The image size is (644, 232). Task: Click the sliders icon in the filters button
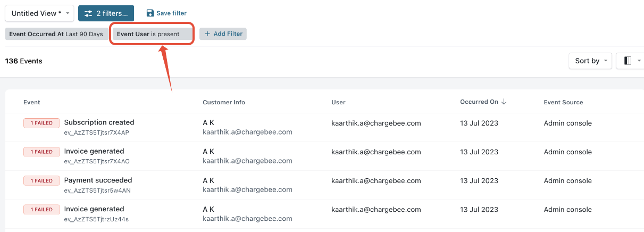[88, 13]
